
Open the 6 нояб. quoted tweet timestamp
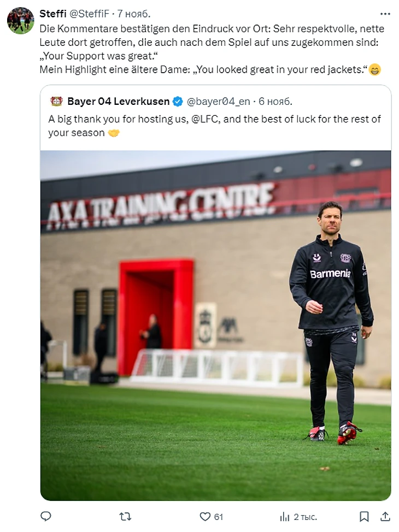(x=275, y=101)
